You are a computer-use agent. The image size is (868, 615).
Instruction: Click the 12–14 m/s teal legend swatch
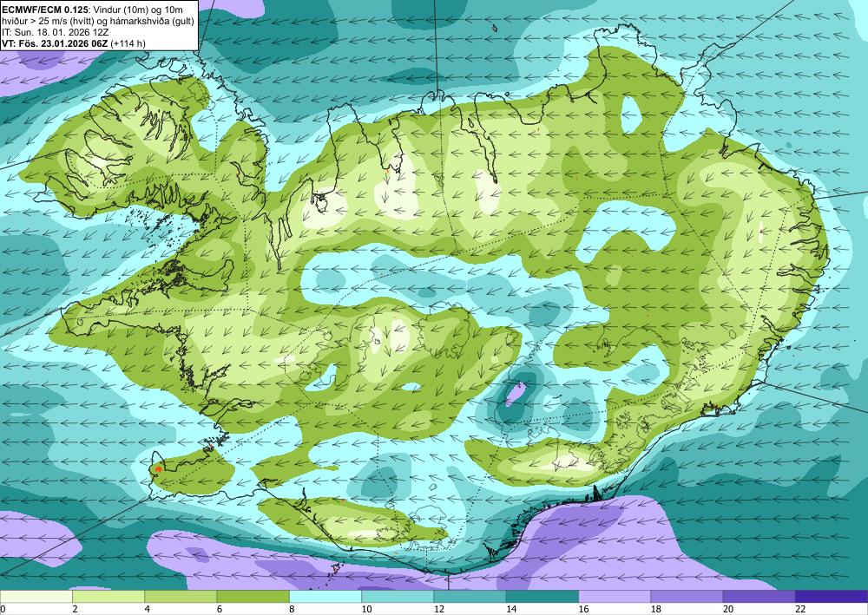(x=470, y=597)
